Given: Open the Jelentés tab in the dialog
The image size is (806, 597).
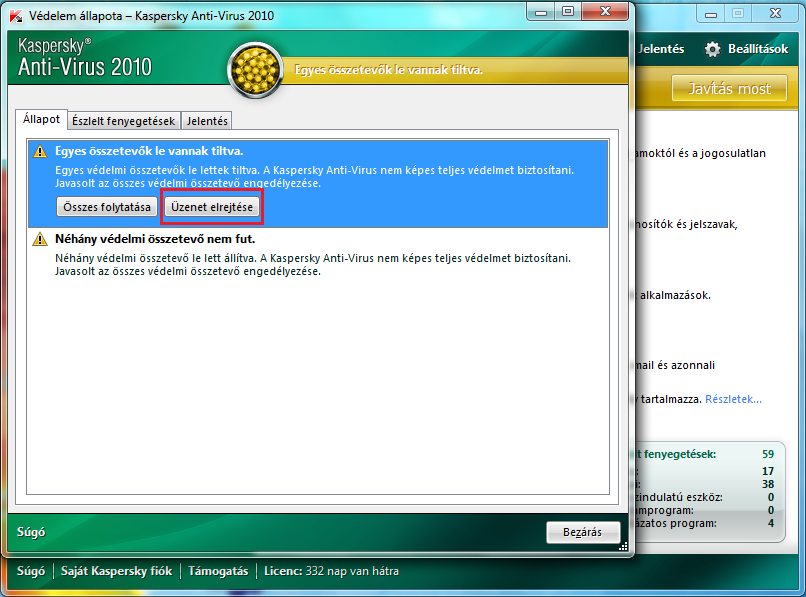Looking at the screenshot, I should [207, 121].
